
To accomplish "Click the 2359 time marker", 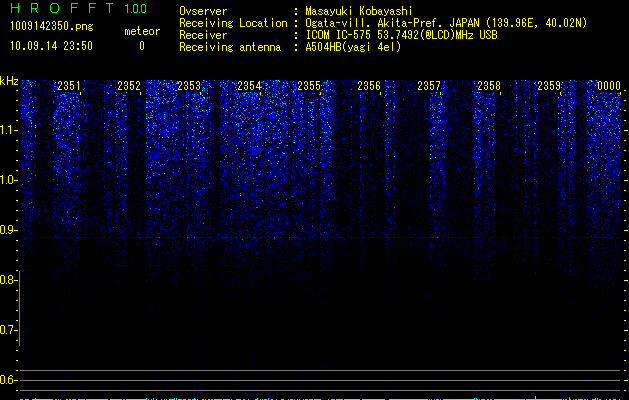I will tap(549, 86).
